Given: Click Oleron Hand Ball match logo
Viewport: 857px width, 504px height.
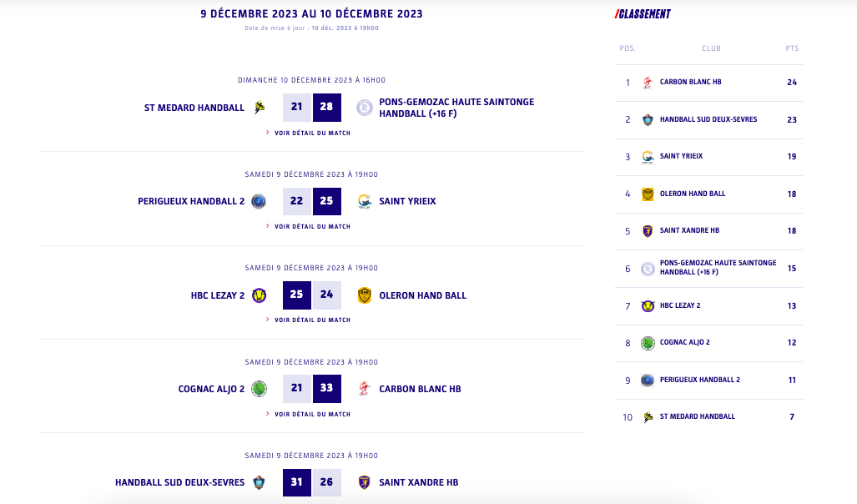Looking at the screenshot, I should pos(365,295).
